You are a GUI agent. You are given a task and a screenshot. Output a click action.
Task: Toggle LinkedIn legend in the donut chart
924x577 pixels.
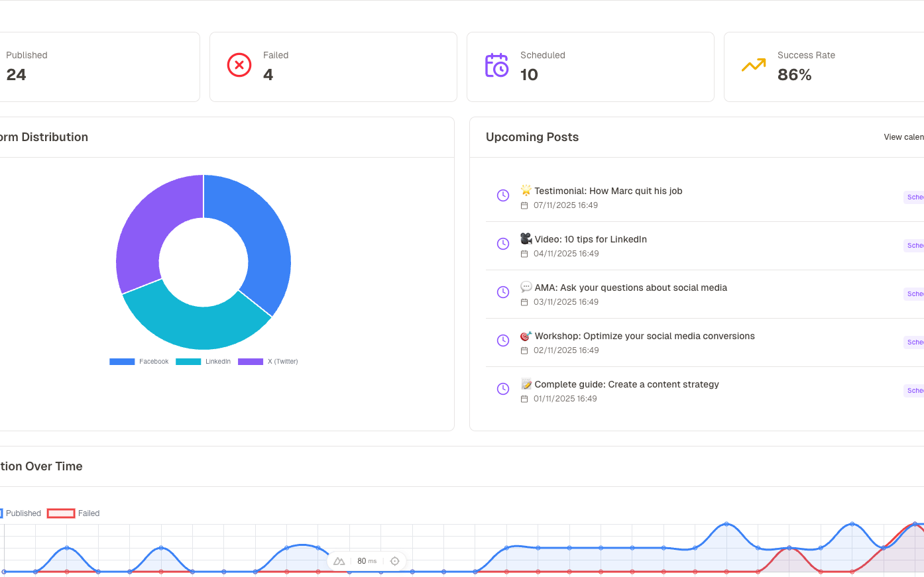[x=203, y=362]
